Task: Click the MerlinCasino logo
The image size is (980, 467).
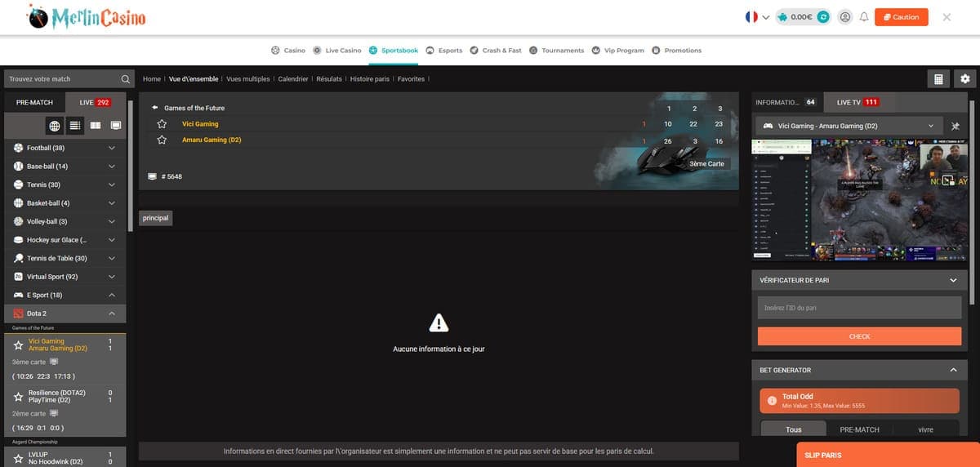Action: pos(86,16)
